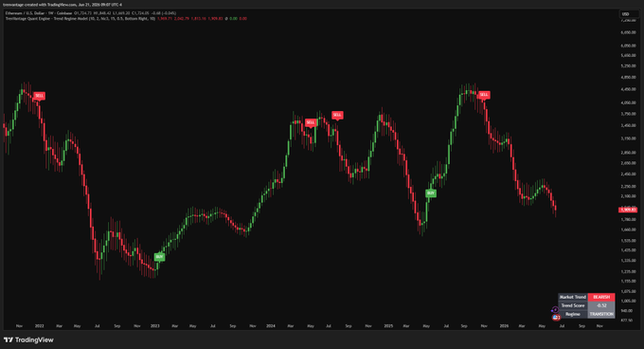Open the US flag economic event marker
Screen dimensions: 644x349
pyautogui.click(x=556, y=317)
